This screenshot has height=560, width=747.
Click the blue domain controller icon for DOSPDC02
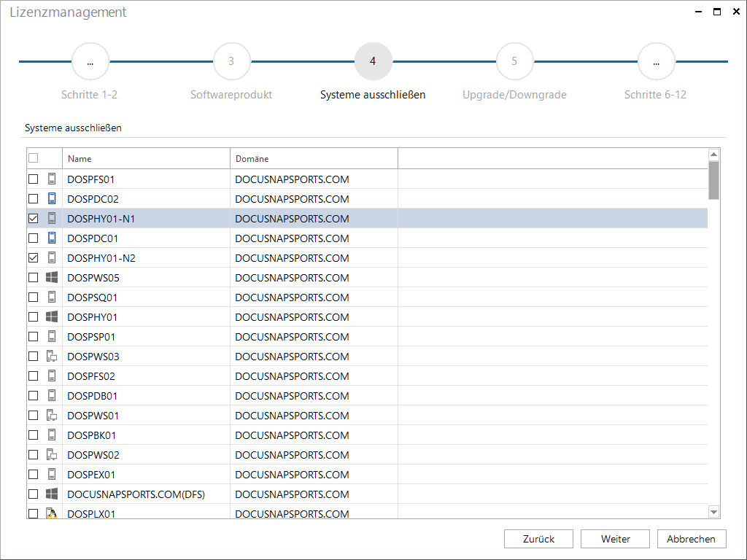click(x=52, y=198)
